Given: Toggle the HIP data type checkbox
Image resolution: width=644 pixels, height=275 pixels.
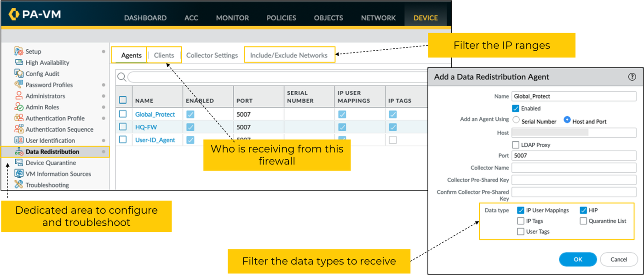Looking at the screenshot, I should pyautogui.click(x=583, y=211).
